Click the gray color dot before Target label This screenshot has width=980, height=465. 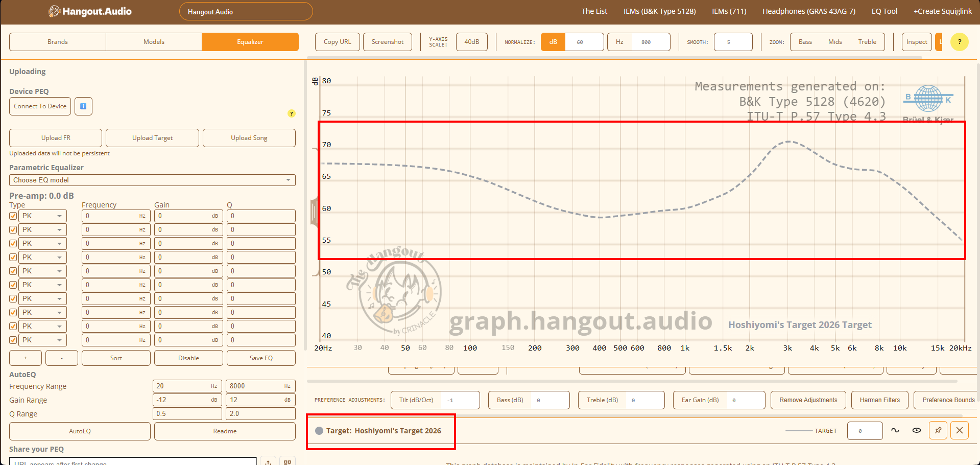point(319,431)
